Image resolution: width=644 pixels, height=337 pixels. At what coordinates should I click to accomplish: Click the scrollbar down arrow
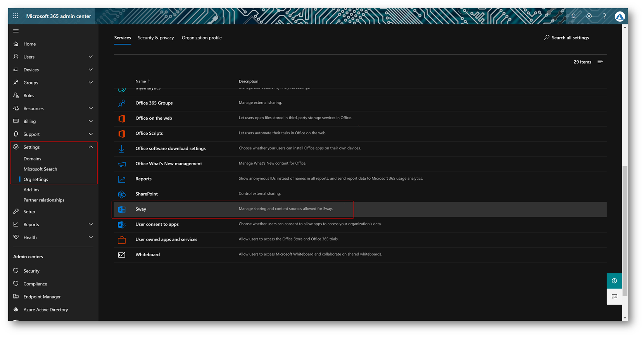click(x=625, y=318)
